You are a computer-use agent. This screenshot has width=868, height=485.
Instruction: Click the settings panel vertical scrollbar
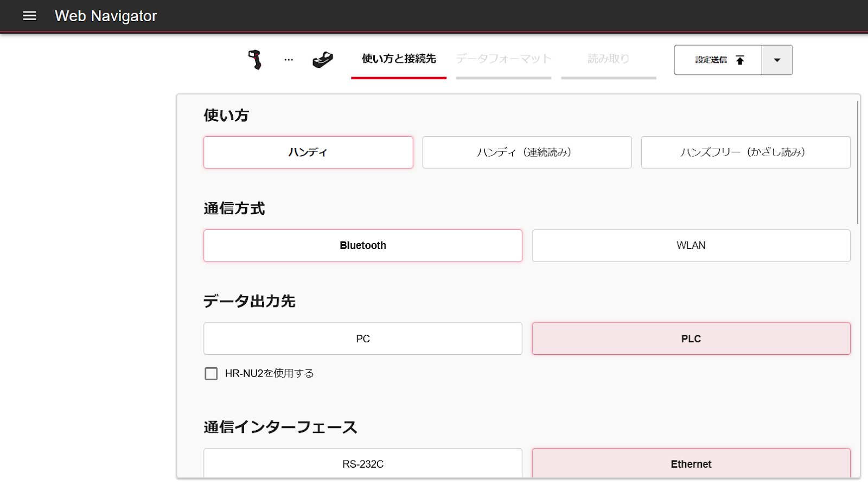[x=858, y=162]
